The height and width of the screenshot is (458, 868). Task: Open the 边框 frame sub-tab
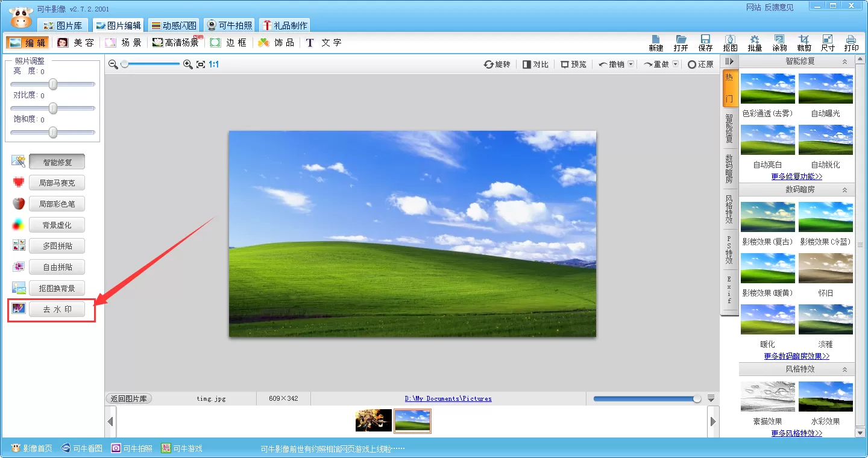(x=228, y=42)
